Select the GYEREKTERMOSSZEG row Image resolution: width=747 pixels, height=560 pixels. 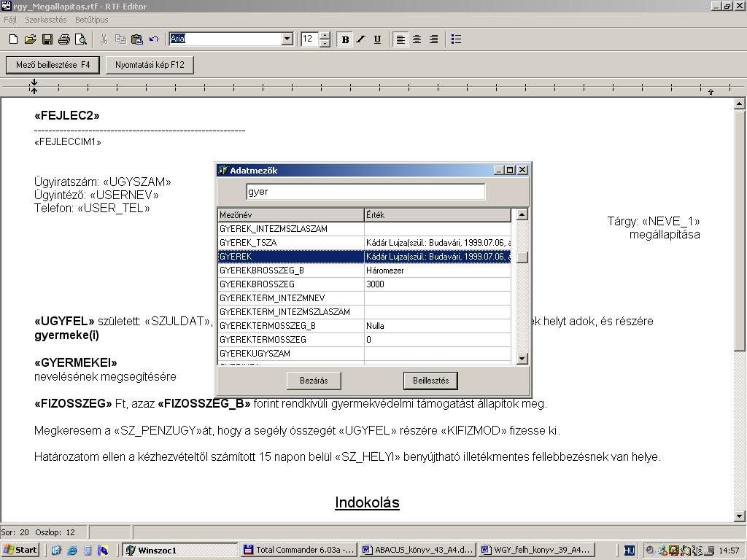[x=365, y=340]
